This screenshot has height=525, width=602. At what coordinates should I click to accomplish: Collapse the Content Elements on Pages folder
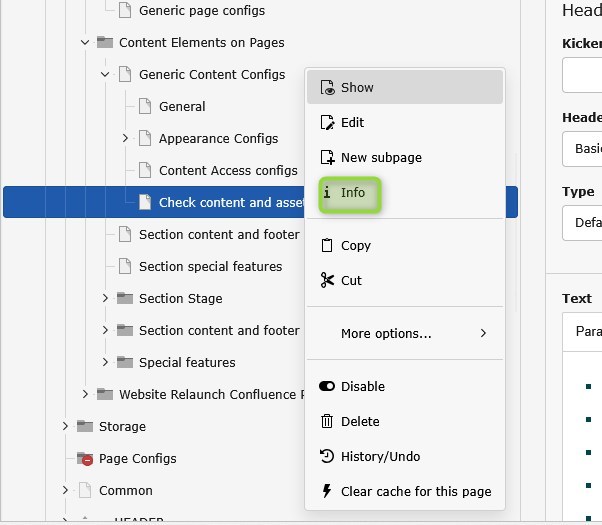pyautogui.click(x=85, y=42)
